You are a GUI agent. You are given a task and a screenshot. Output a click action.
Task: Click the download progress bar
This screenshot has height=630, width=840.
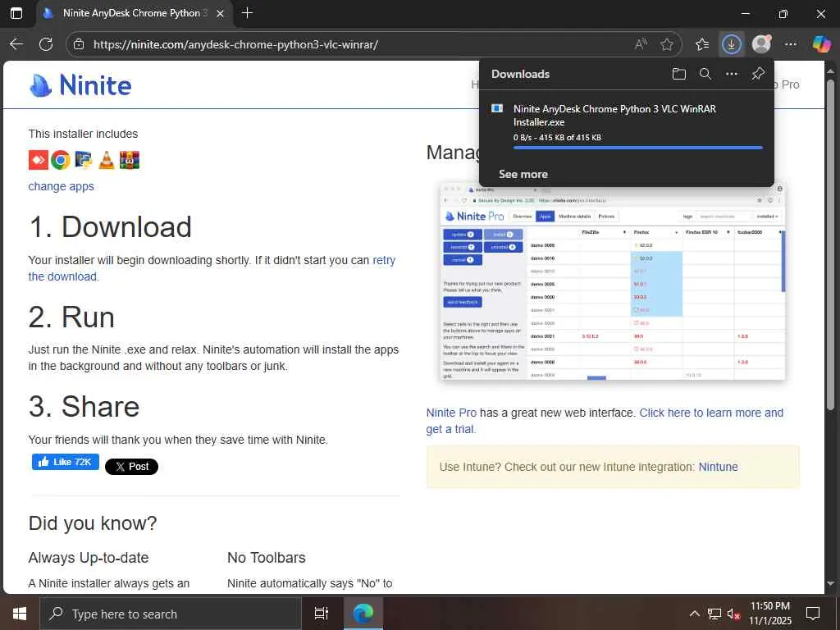637,148
